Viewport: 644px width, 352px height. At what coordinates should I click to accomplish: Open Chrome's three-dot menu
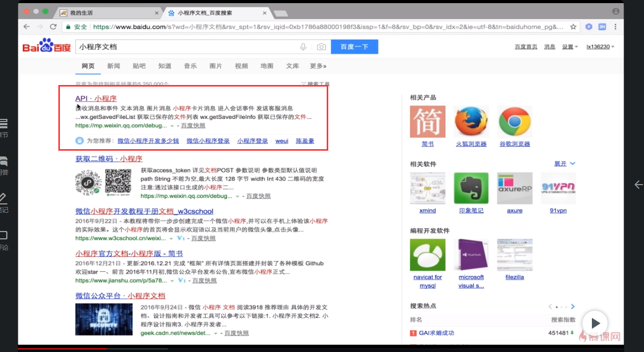tap(615, 27)
